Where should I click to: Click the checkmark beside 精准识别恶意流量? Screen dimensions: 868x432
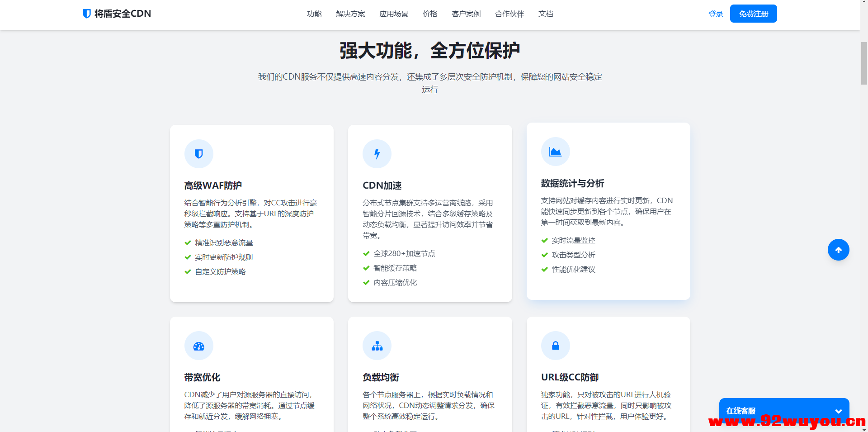point(188,242)
